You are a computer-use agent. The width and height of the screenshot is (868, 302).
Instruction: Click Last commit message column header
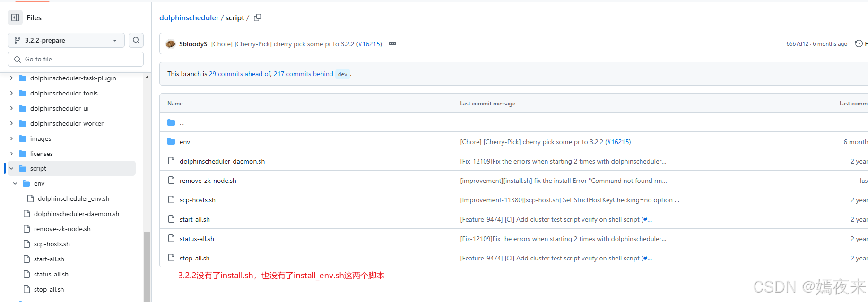488,104
